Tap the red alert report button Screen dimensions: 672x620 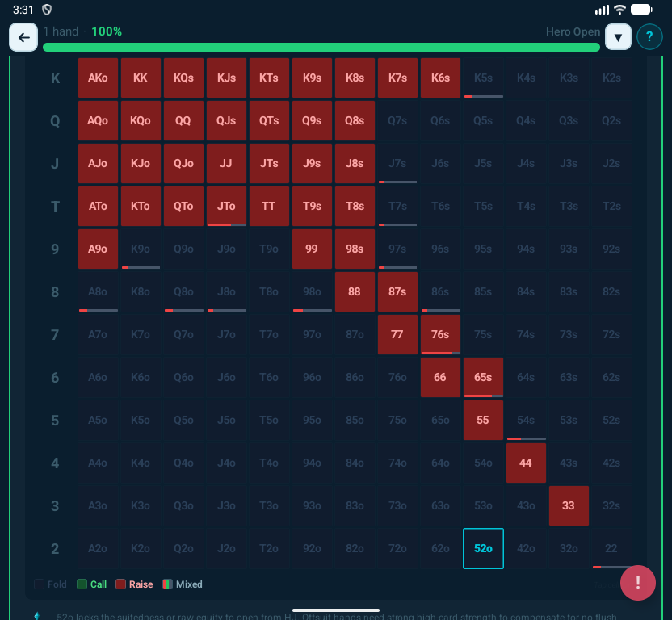tap(637, 583)
